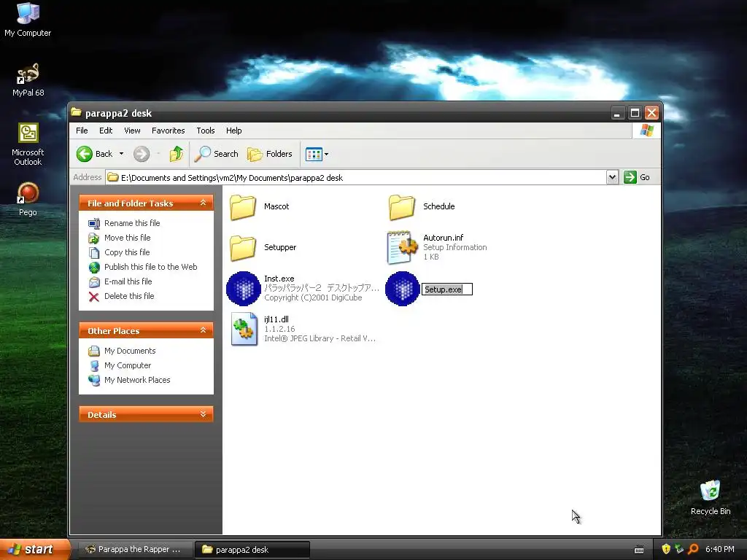
Task: Open the View menu
Action: point(132,131)
